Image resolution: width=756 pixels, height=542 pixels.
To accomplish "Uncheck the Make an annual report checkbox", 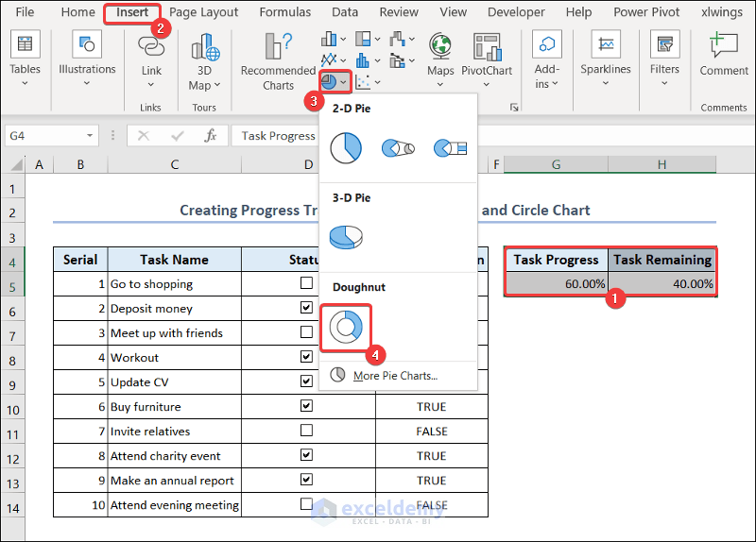I will click(x=306, y=480).
